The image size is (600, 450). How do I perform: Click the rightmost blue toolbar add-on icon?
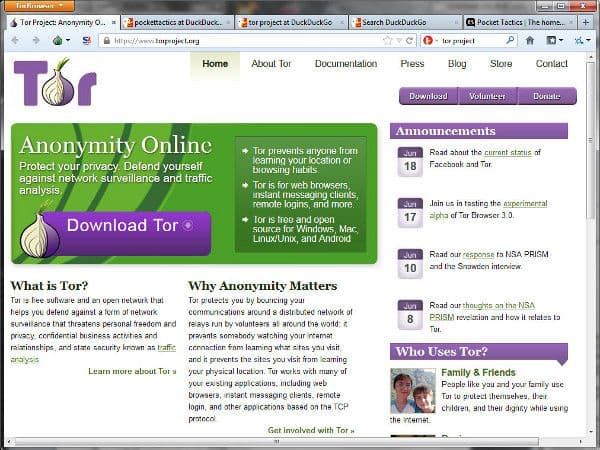pos(579,40)
